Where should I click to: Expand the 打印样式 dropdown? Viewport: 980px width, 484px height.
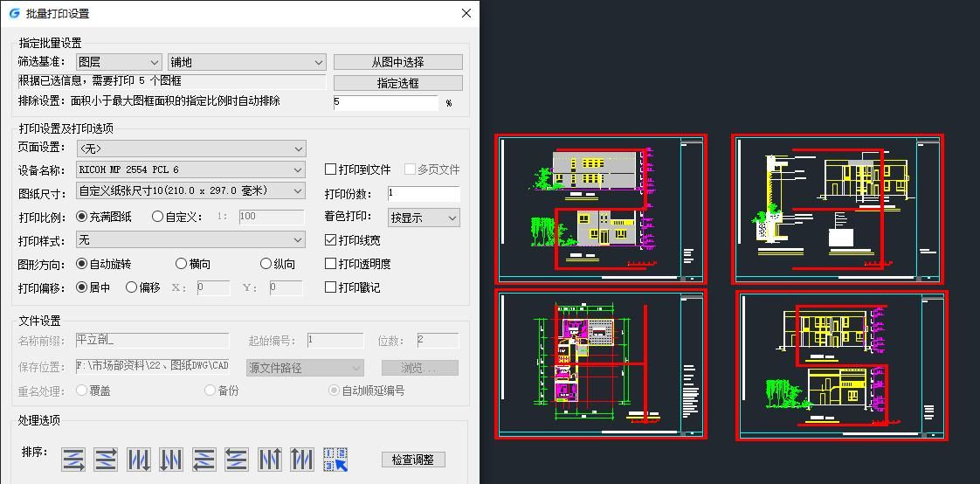(x=190, y=240)
